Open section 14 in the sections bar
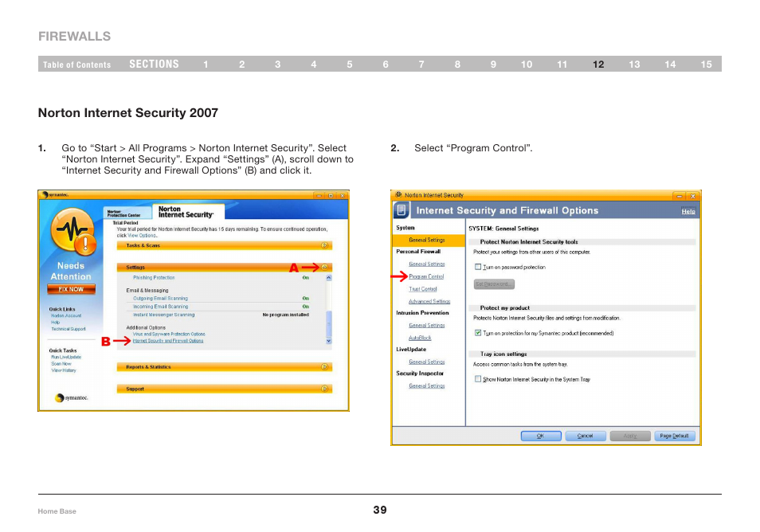 pos(670,65)
